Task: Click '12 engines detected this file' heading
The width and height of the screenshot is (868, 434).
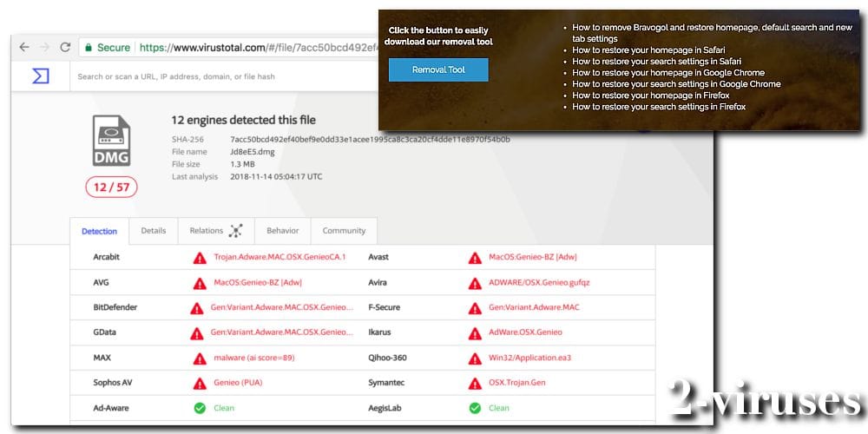Action: pyautogui.click(x=244, y=120)
